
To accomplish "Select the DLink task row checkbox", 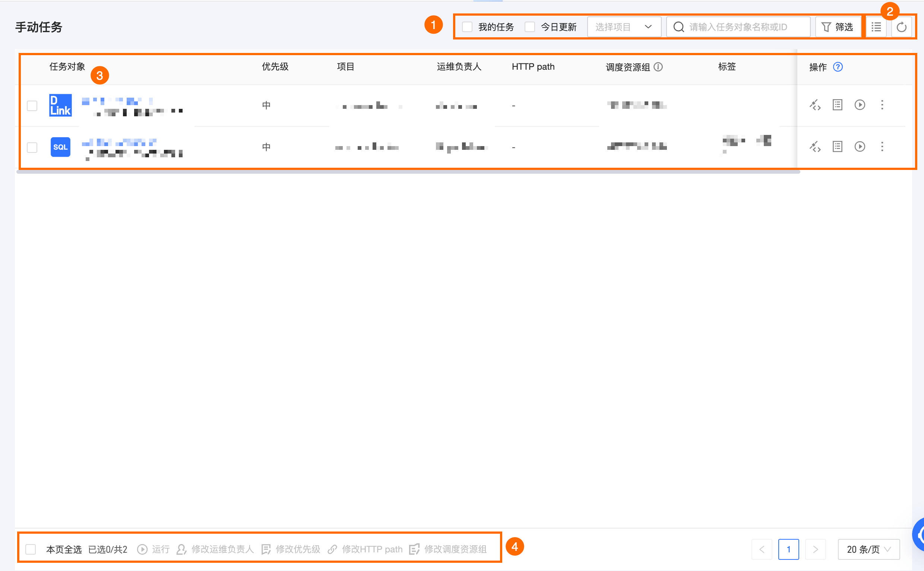I will click(x=32, y=106).
